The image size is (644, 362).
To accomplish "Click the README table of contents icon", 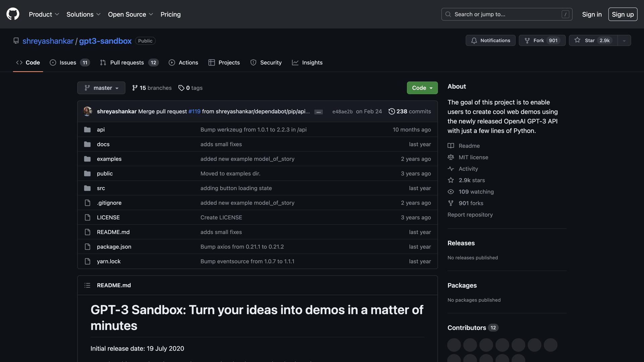I will (x=87, y=285).
